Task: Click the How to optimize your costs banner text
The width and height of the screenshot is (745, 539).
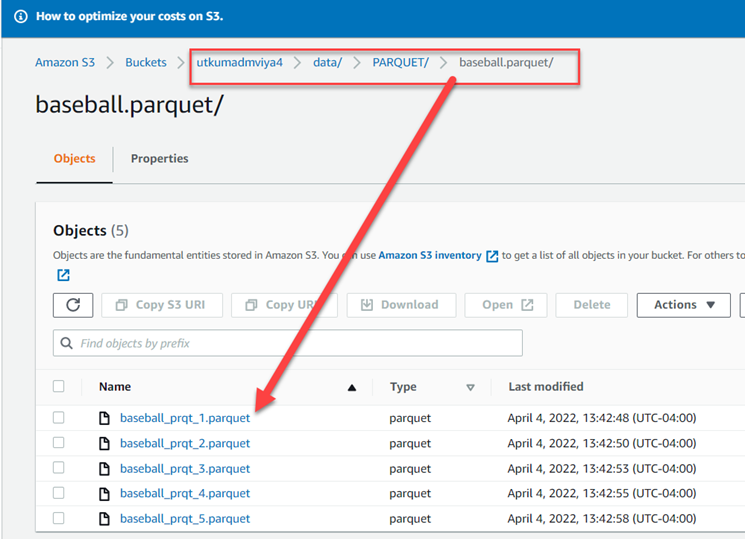Action: click(x=130, y=16)
